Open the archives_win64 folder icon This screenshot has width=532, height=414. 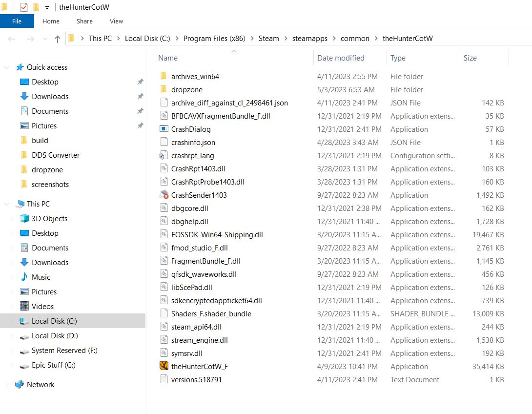[164, 76]
